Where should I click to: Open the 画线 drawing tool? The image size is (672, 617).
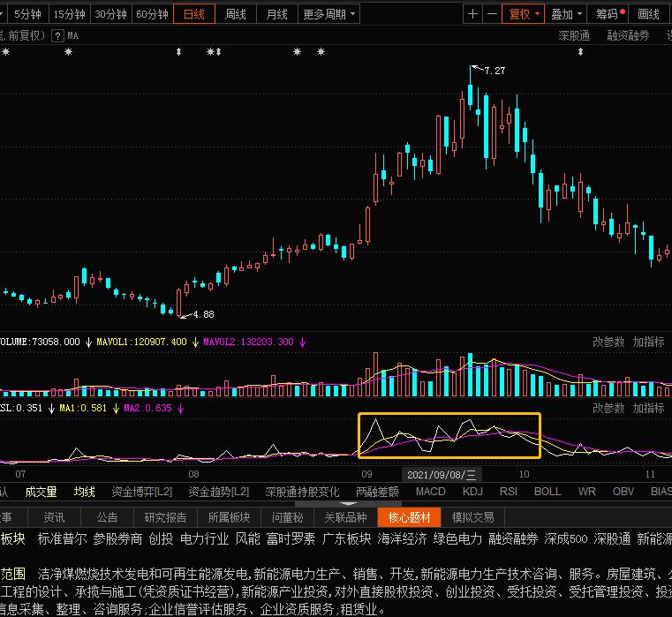click(x=648, y=15)
